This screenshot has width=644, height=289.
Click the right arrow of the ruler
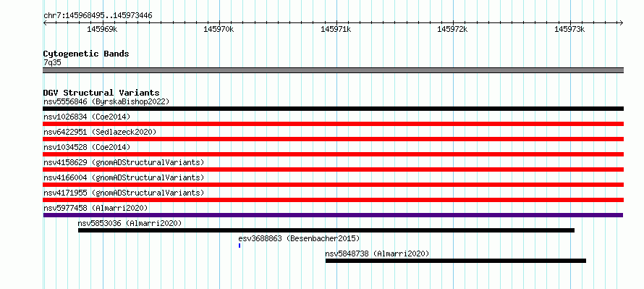tap(621, 23)
